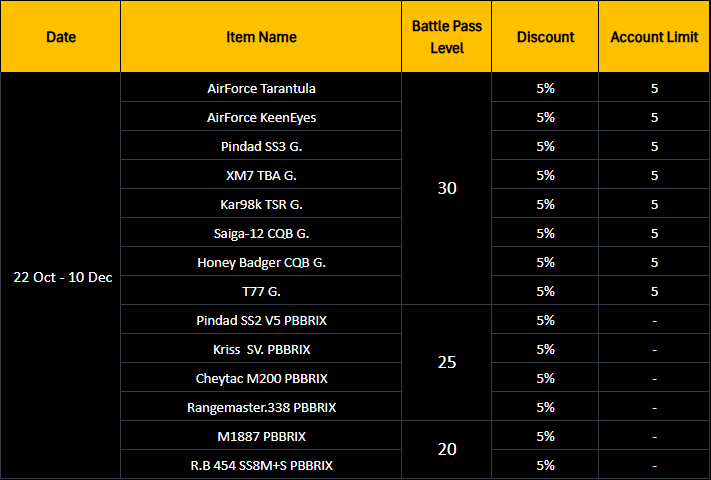The height and width of the screenshot is (480, 711).
Task: Click the Account Limit column header
Action: point(654,37)
